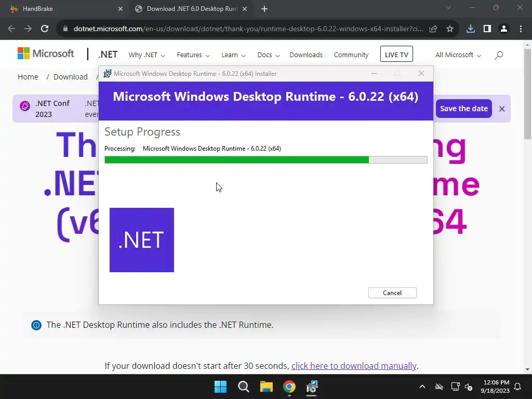
Task: Show hidden system tray icons
Action: click(422, 387)
